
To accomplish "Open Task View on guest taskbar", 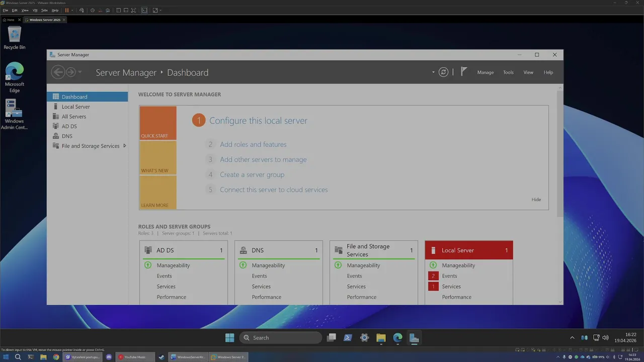I will coord(331,338).
